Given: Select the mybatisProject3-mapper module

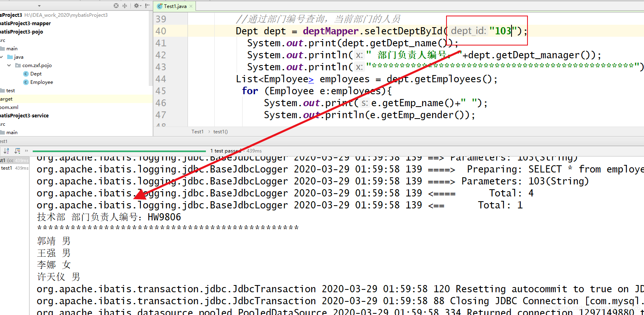Looking at the screenshot, I should click(26, 24).
